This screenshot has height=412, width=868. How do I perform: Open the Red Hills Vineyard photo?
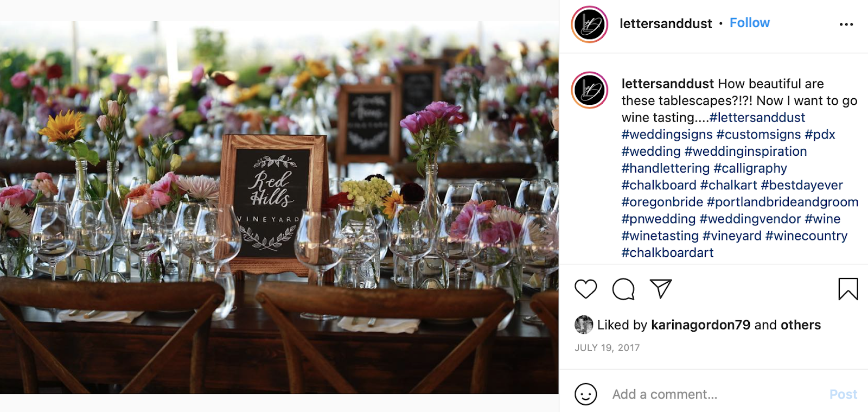coord(279,207)
